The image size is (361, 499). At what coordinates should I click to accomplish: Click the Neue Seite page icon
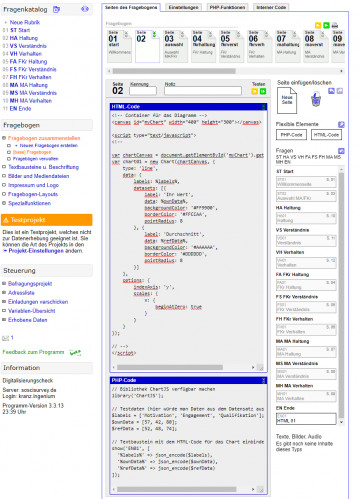coord(287,100)
